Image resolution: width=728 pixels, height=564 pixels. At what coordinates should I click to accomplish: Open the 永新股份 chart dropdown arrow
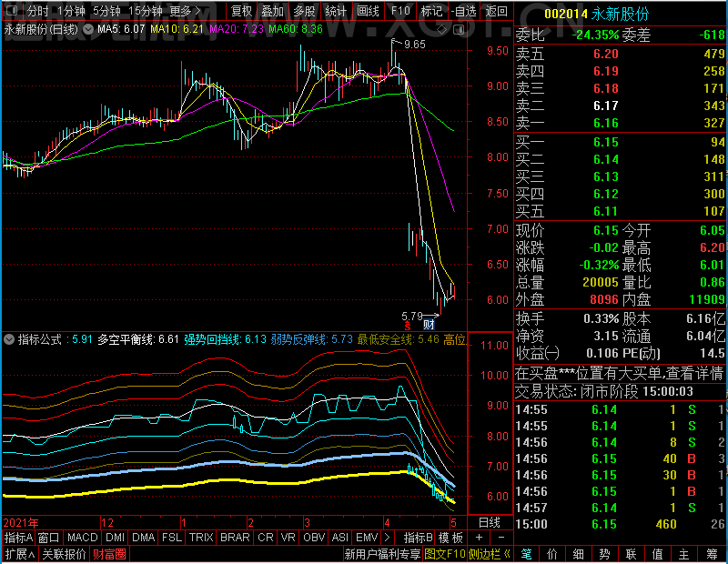pyautogui.click(x=88, y=29)
